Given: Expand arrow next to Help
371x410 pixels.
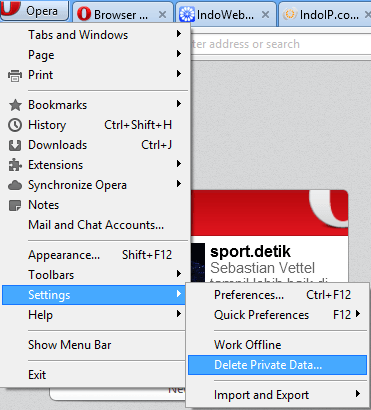Looking at the screenshot, I should pyautogui.click(x=179, y=314).
